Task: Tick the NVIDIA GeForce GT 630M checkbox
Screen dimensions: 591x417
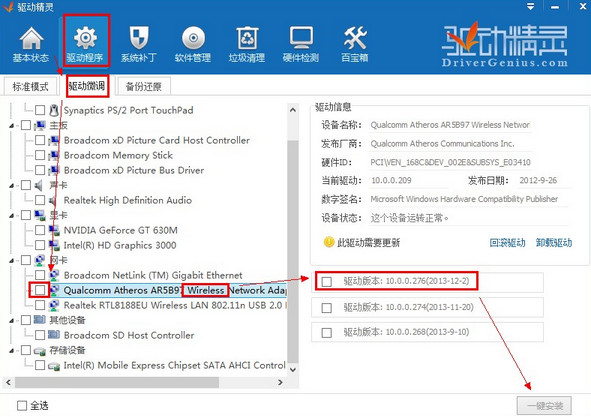Action: (x=40, y=230)
